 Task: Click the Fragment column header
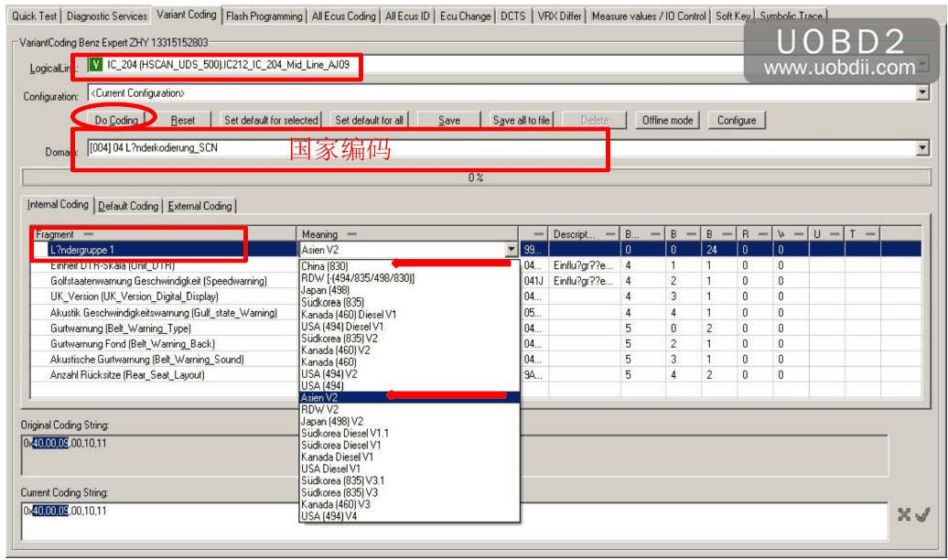point(163,234)
